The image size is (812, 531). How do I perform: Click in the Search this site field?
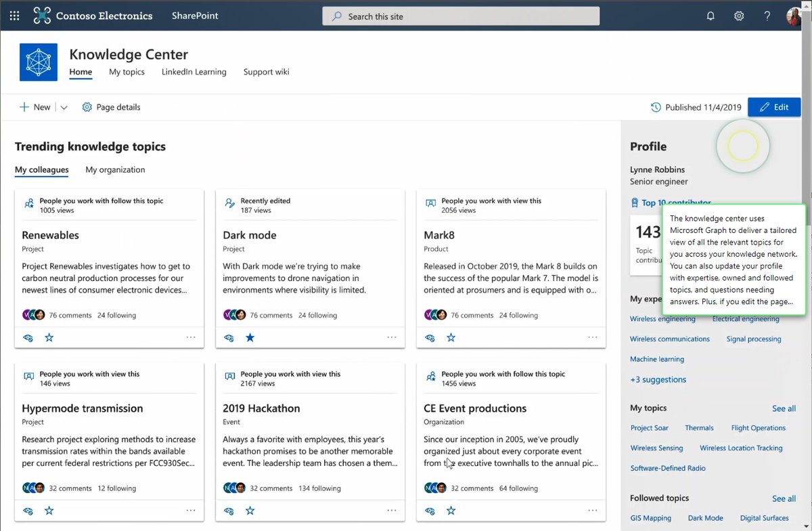461,16
